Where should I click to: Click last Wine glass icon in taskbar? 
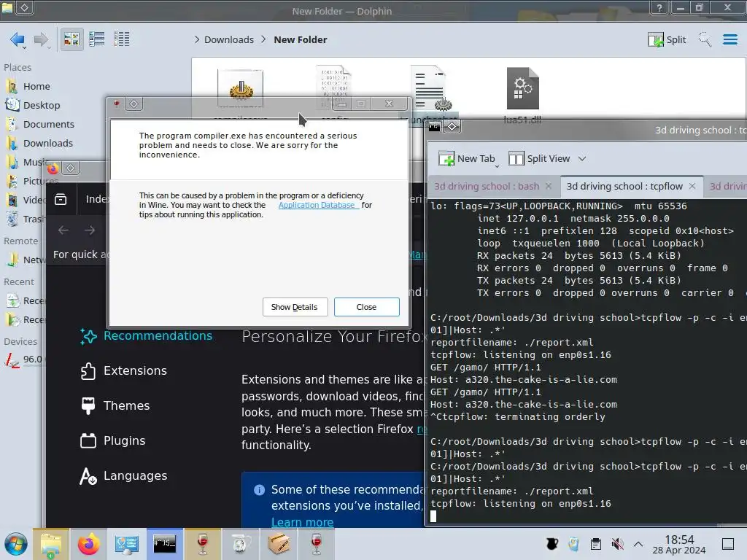coord(317,544)
